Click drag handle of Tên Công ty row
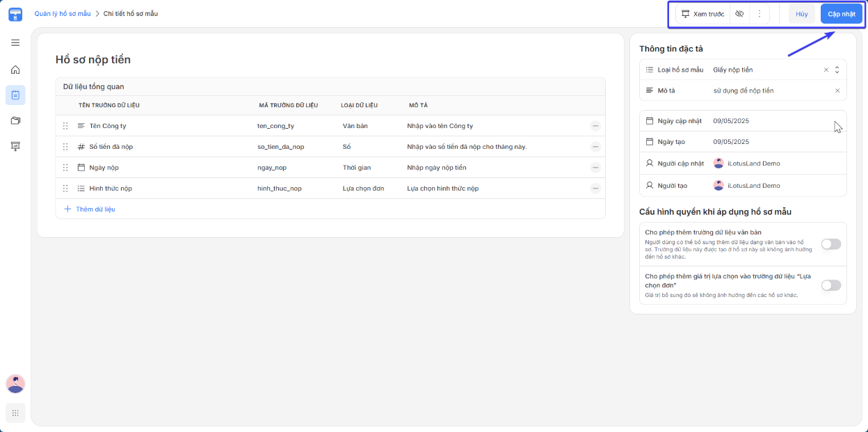Image resolution: width=868 pixels, height=432 pixels. click(x=65, y=126)
